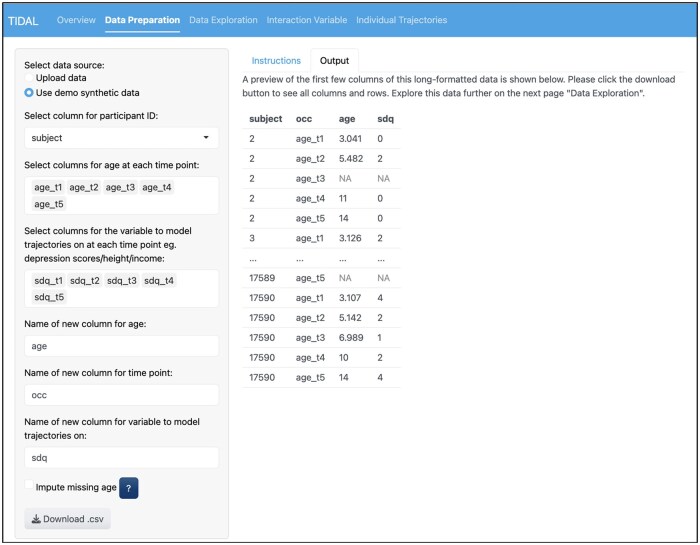Download the .csv file
Viewport: 700px width, 545px height.
pyautogui.click(x=68, y=519)
